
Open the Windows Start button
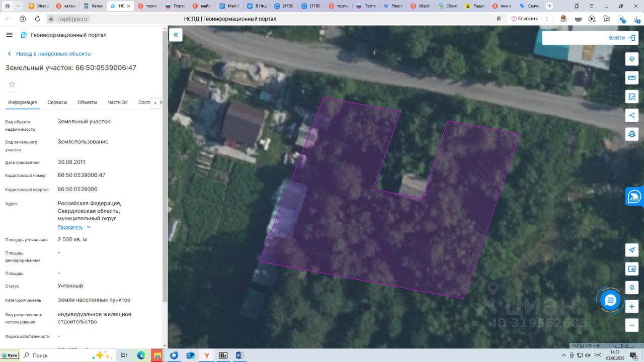pos(9,355)
